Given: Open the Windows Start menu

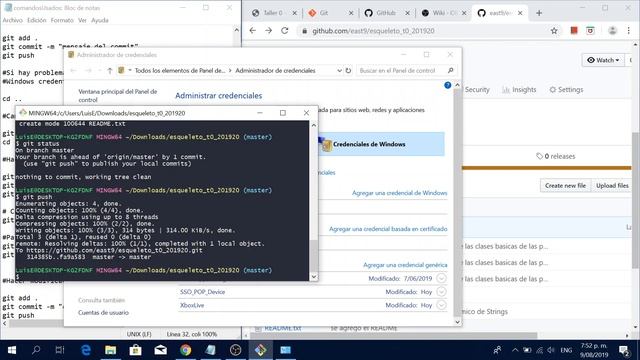Looking at the screenshot, I should pos(12,350).
